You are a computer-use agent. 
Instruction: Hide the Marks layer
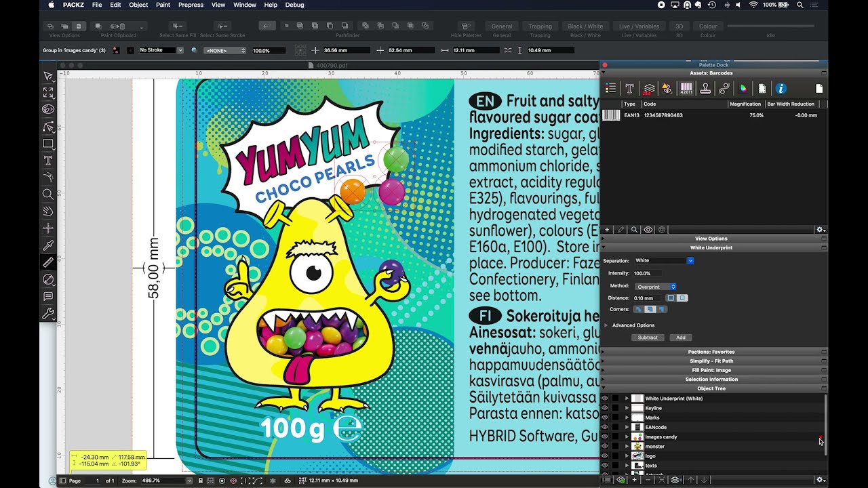point(605,418)
